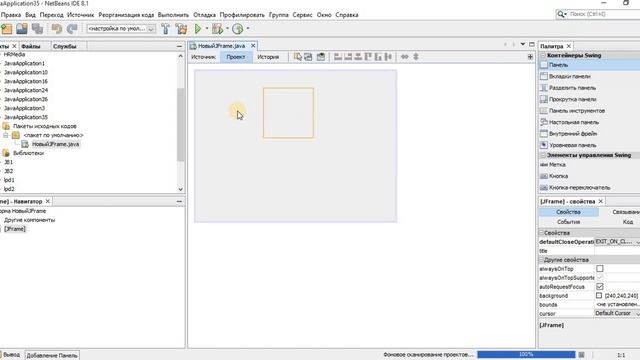
Task: Undo the last action via toolbar
Action: pos(56,29)
